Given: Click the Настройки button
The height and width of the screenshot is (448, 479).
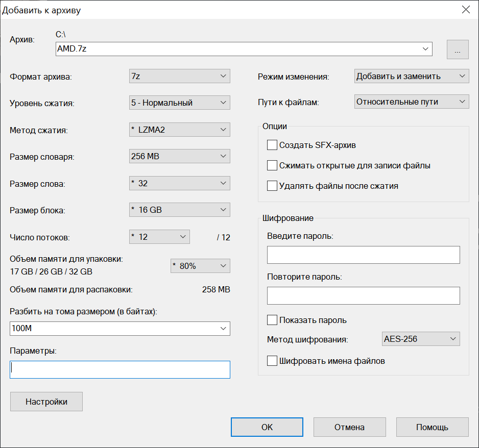Looking at the screenshot, I should [x=46, y=402].
